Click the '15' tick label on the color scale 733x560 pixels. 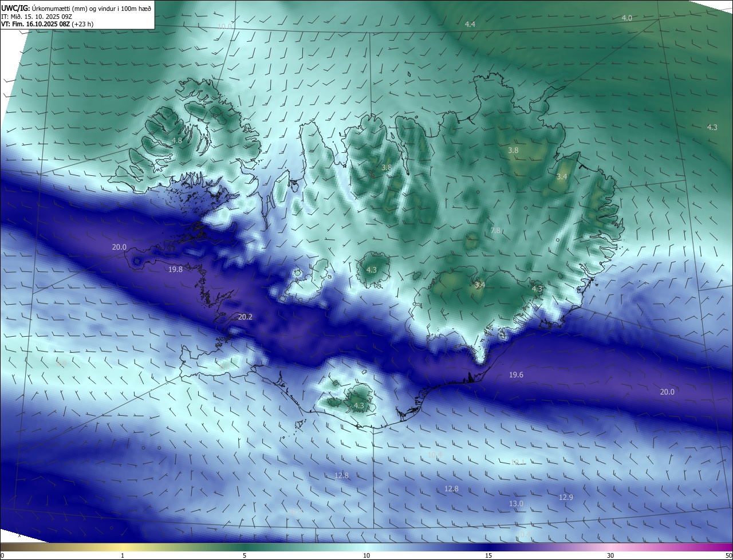[x=488, y=555]
